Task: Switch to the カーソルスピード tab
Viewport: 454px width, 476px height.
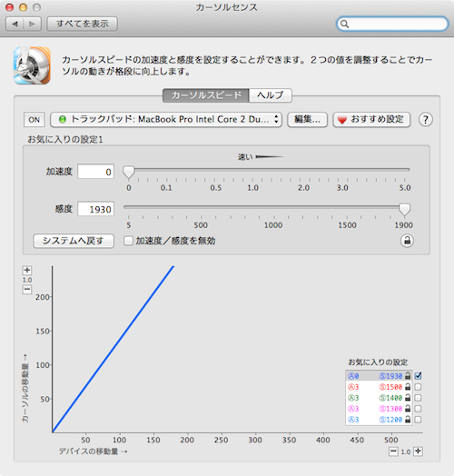Action: tap(206, 95)
